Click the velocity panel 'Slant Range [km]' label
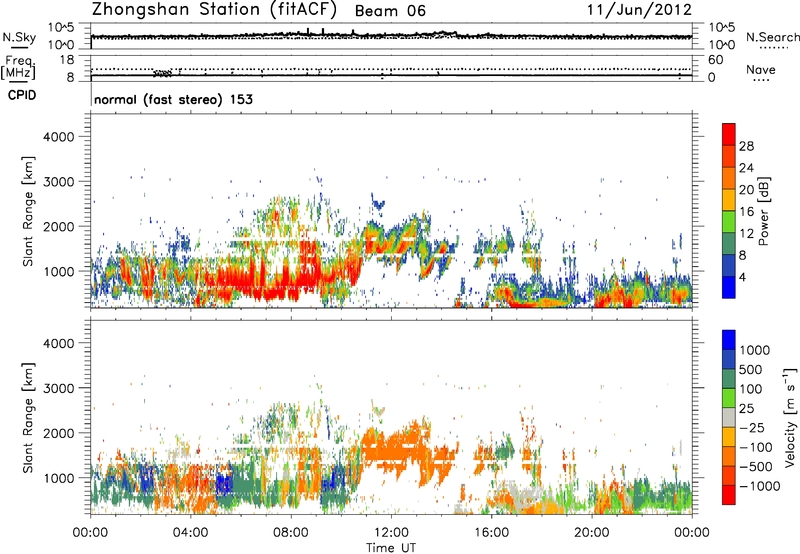This screenshot has width=800, height=554. (x=28, y=417)
